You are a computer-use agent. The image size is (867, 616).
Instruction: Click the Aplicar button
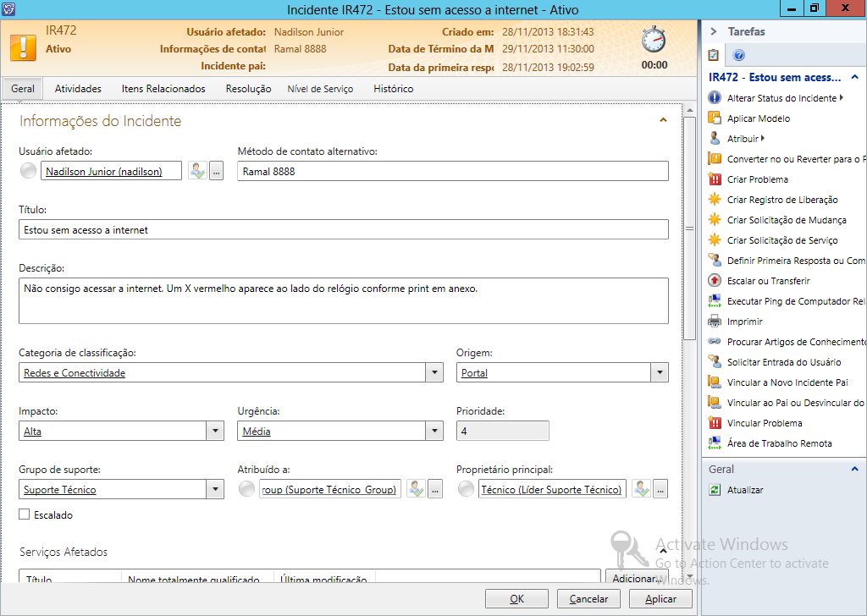pos(660,599)
